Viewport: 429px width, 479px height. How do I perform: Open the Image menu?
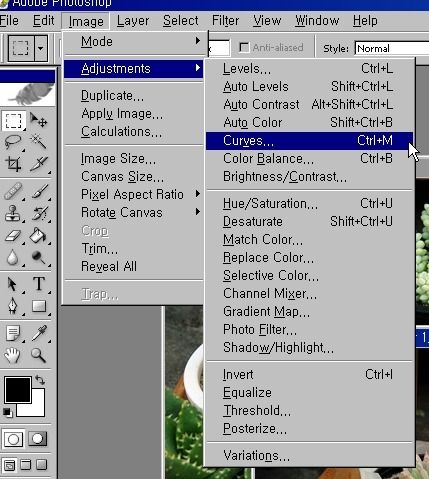pyautogui.click(x=86, y=22)
